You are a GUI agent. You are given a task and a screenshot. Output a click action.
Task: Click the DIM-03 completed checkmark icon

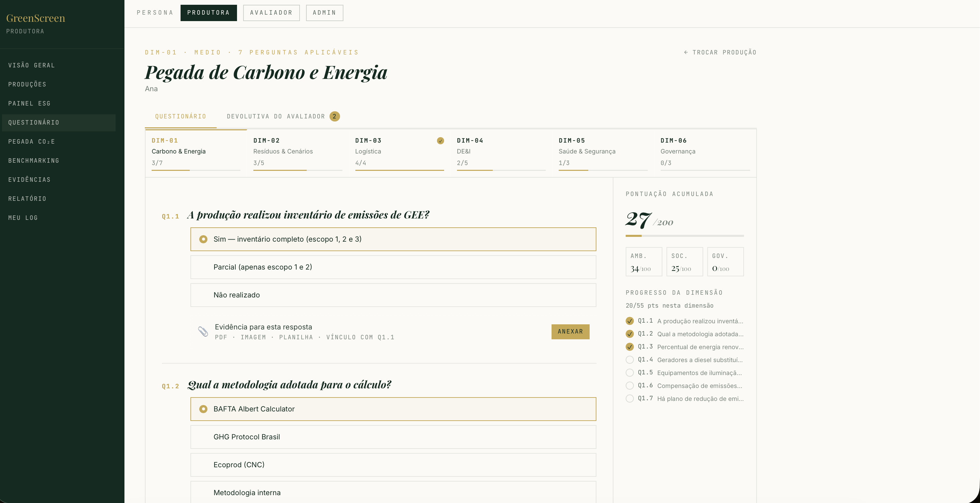tap(440, 141)
